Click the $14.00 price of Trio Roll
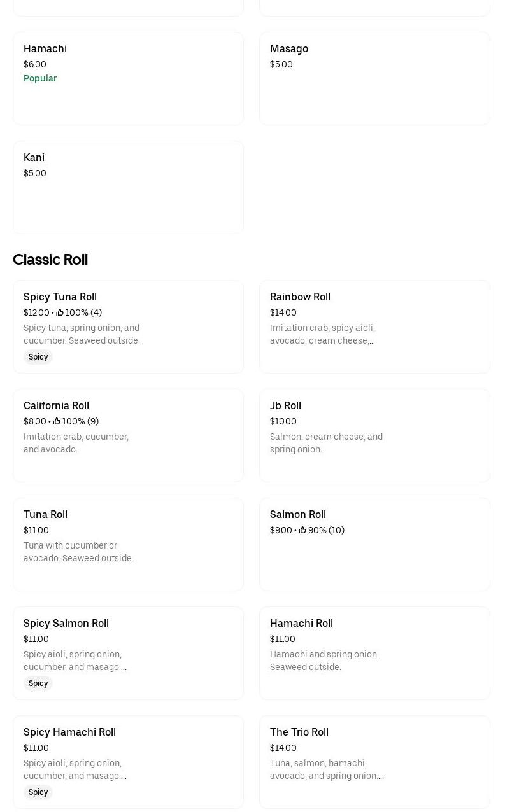Image resolution: width=512 pixels, height=812 pixels. pyautogui.click(x=283, y=748)
